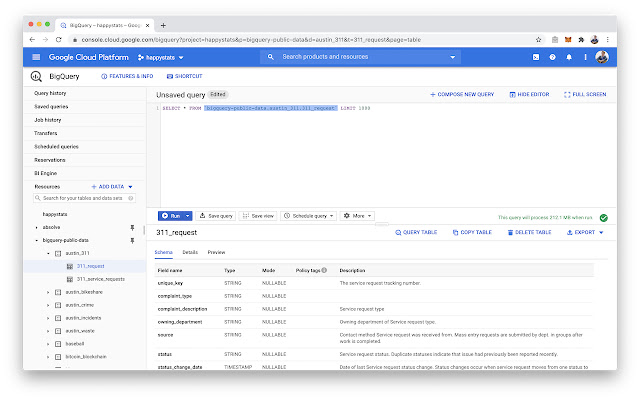
Task: Click the green query validation check icon
Action: (x=604, y=218)
